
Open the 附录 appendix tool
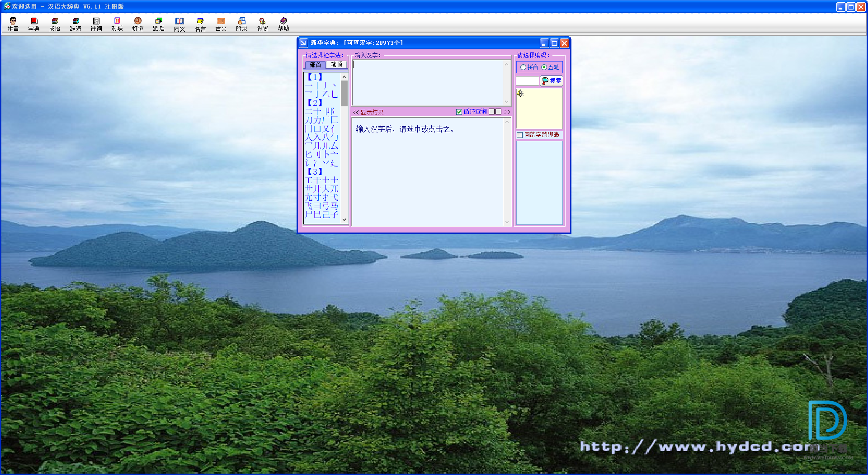tap(242, 24)
